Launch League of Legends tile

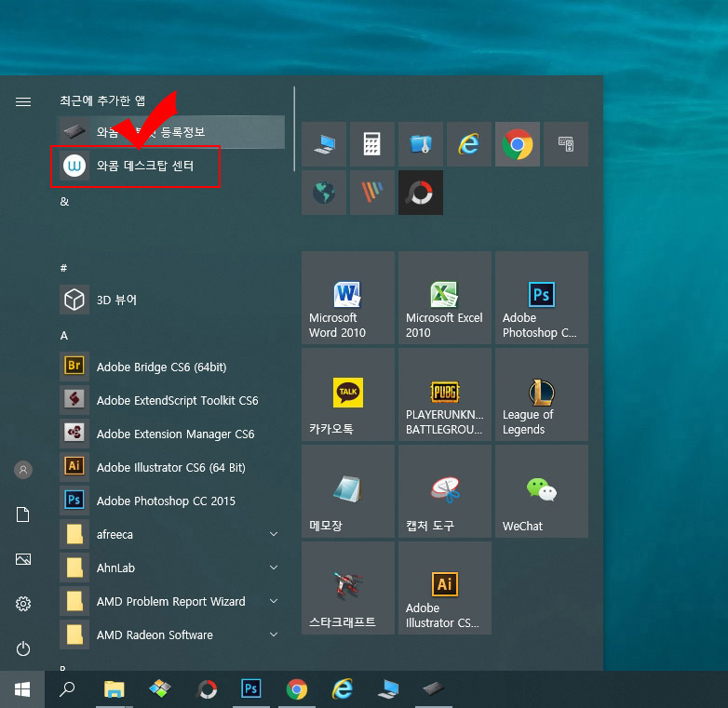pyautogui.click(x=542, y=394)
